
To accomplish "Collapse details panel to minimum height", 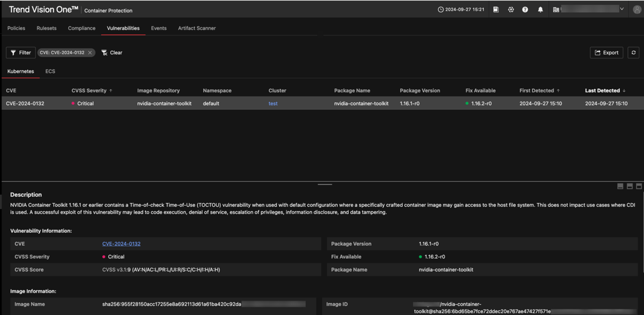I will (x=620, y=186).
